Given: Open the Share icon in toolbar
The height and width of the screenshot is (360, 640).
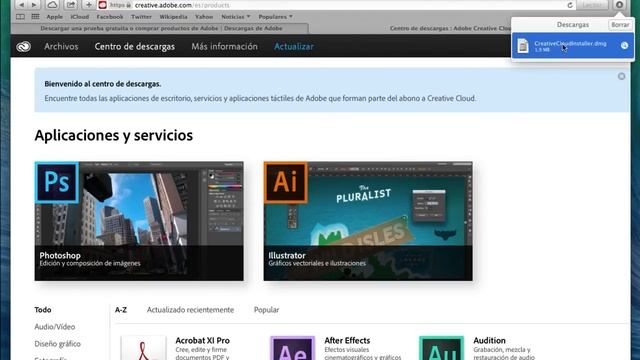Looking at the screenshot, I should pos(71,5).
